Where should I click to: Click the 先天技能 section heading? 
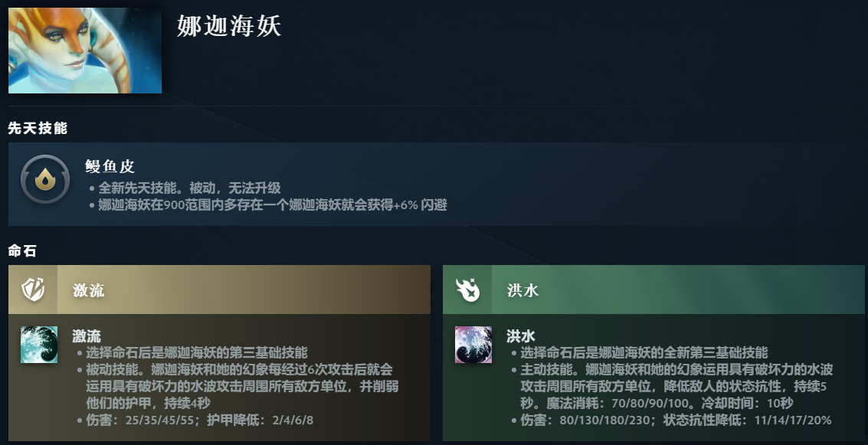tap(38, 129)
